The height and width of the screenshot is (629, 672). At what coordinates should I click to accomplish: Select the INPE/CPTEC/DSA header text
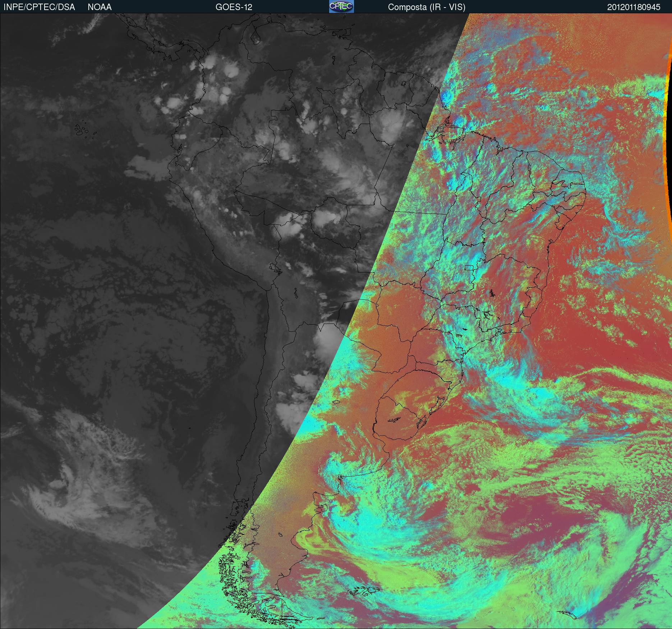[39, 7]
